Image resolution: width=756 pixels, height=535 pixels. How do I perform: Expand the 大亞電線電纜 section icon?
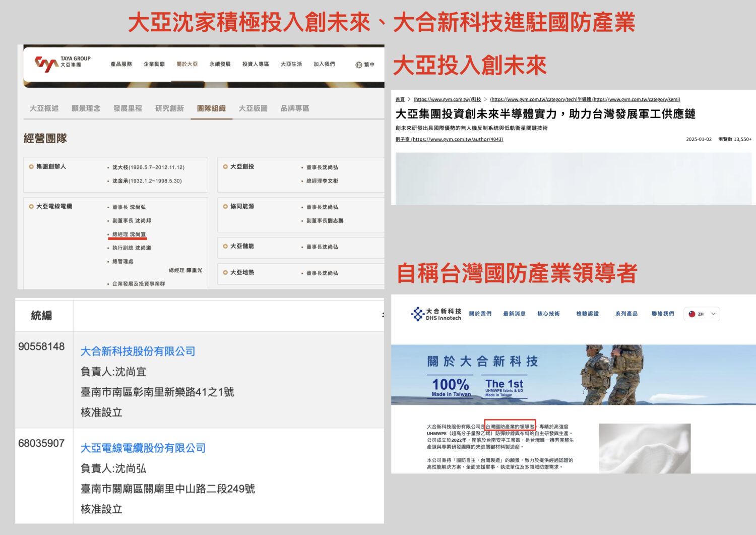coord(31,206)
